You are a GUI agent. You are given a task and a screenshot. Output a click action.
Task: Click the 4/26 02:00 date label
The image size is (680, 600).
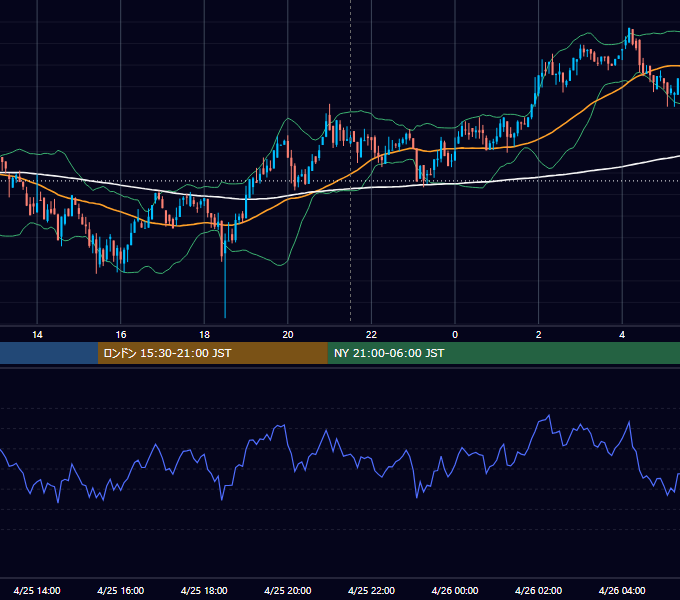[x=538, y=590]
